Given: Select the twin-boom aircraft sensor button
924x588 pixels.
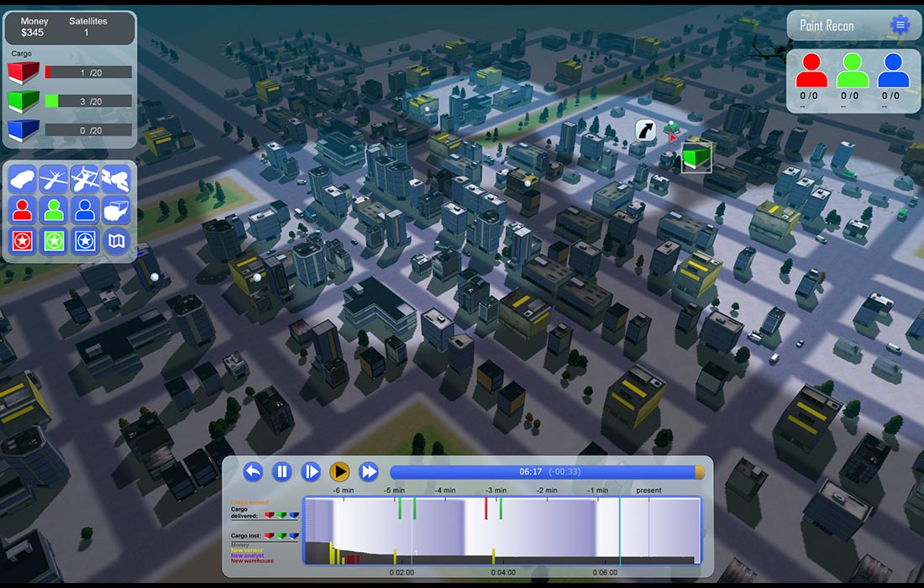Looking at the screenshot, I should click(85, 179).
